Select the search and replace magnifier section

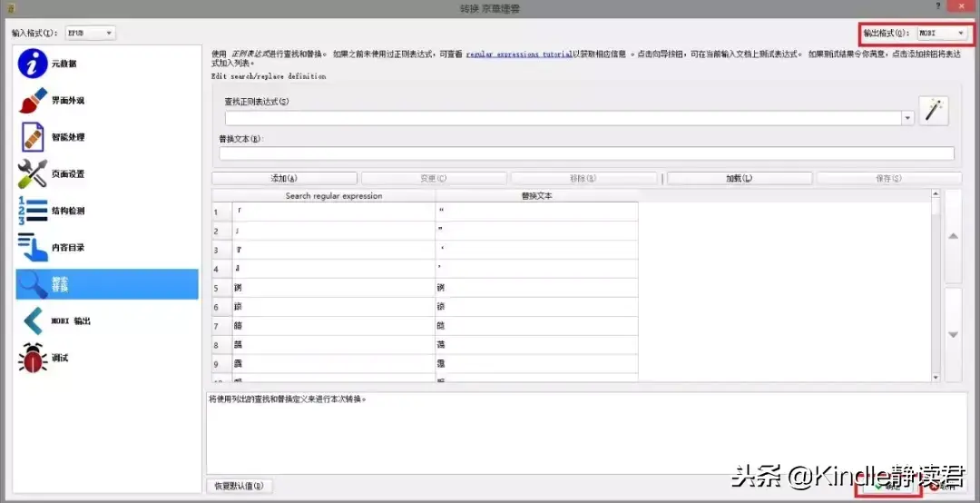[107, 285]
